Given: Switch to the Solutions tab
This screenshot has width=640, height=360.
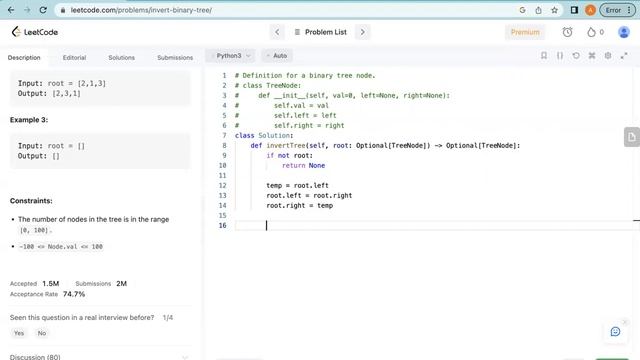Looking at the screenshot, I should click(x=122, y=58).
